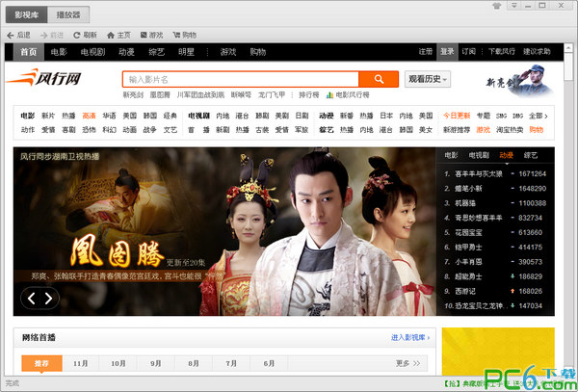The width and height of the screenshot is (578, 392).
Task: Open 电影 in the black navigation bar
Action: pyautogui.click(x=59, y=52)
